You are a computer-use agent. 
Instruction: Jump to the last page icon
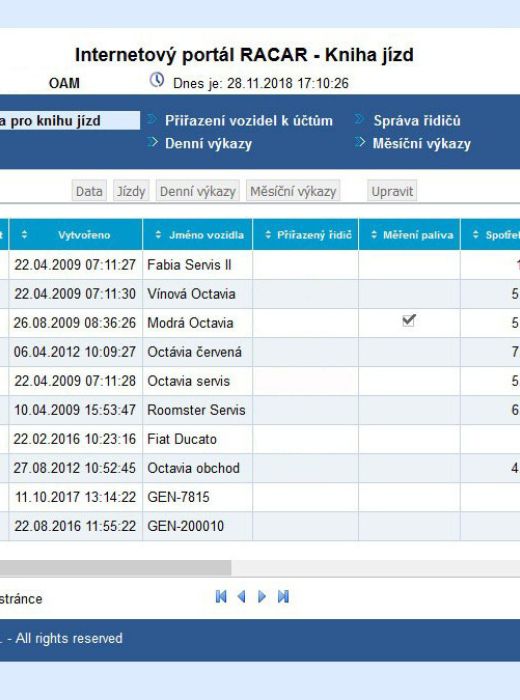[283, 596]
